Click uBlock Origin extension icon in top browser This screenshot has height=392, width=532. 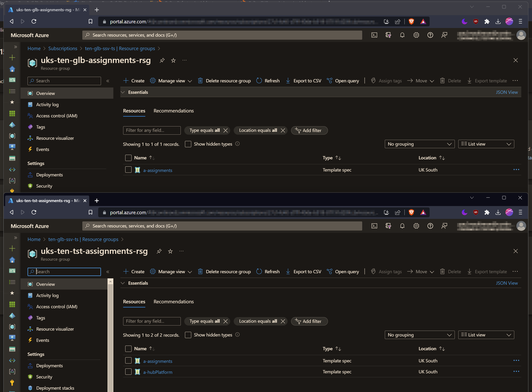point(476,21)
